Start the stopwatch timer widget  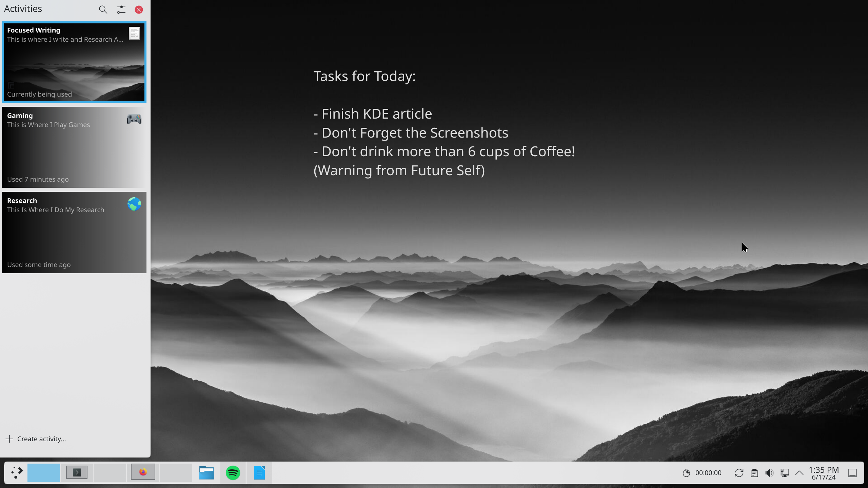pyautogui.click(x=686, y=473)
